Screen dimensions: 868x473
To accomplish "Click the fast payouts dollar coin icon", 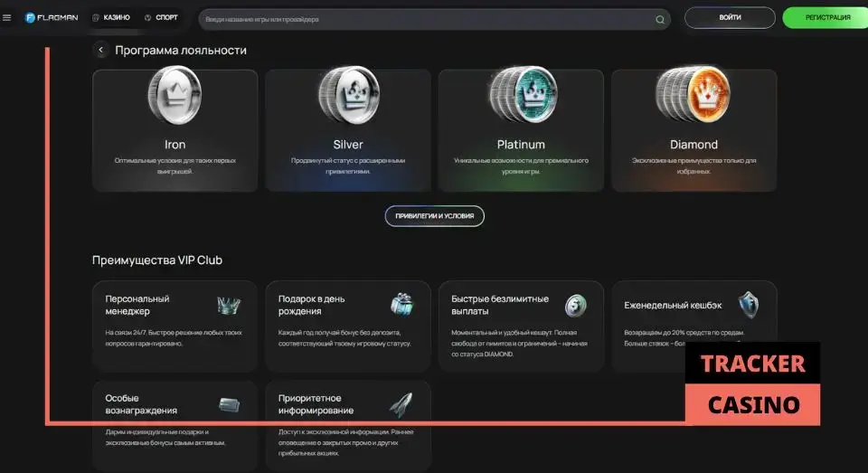I will (x=576, y=306).
